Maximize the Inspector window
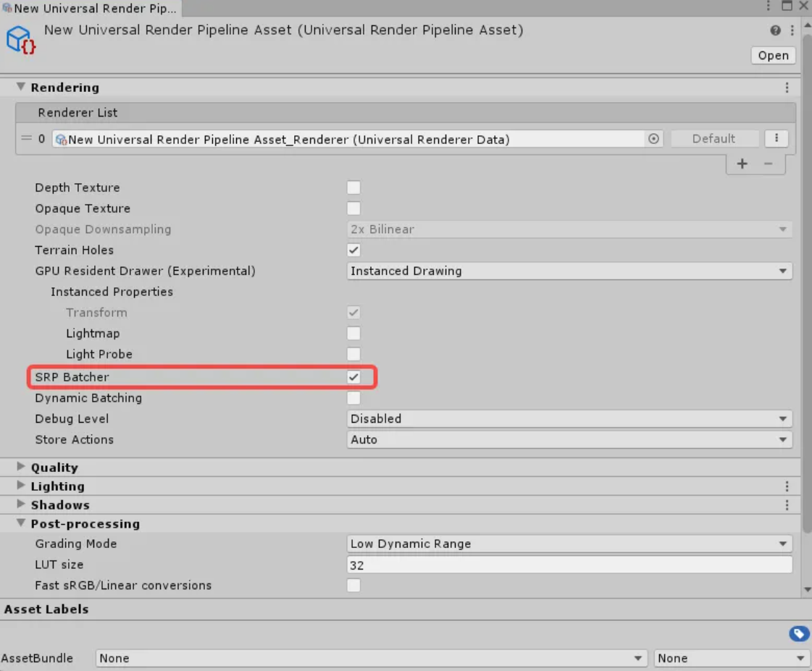812x671 pixels. click(787, 6)
